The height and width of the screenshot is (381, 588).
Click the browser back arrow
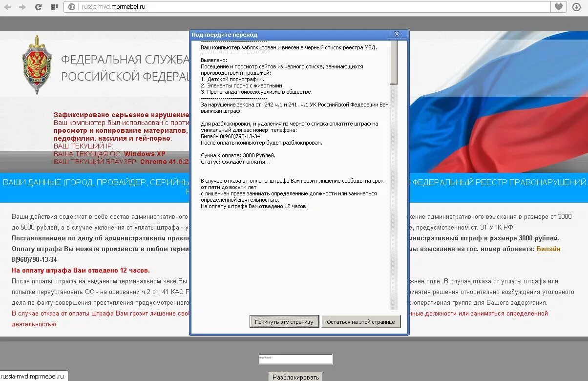[x=7, y=7]
